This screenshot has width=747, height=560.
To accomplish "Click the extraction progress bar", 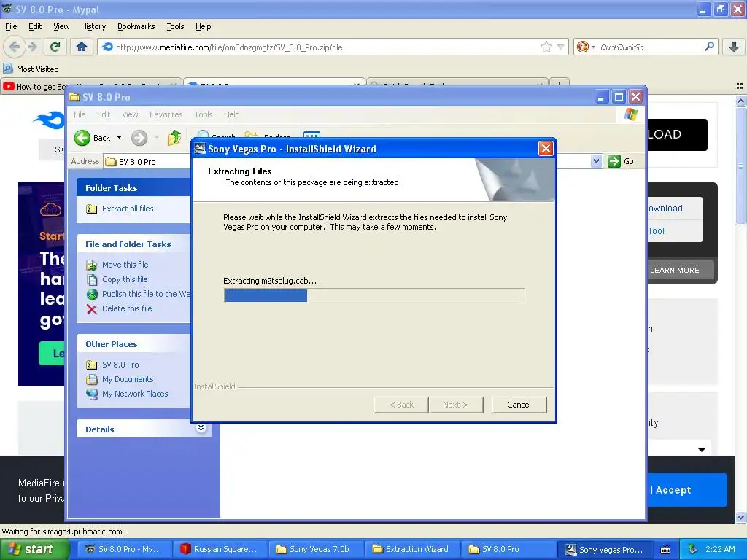I will [374, 296].
